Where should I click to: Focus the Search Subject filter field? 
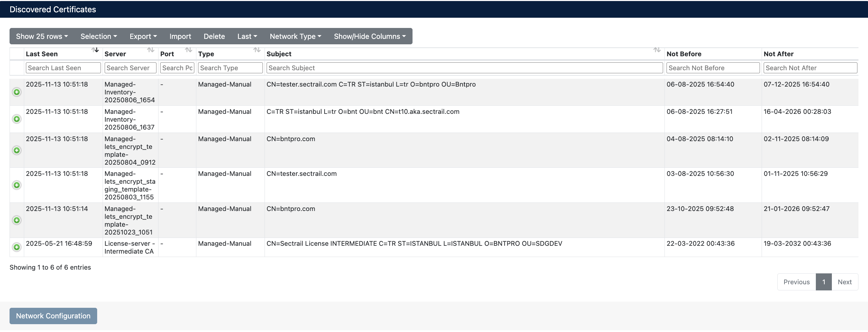click(464, 68)
